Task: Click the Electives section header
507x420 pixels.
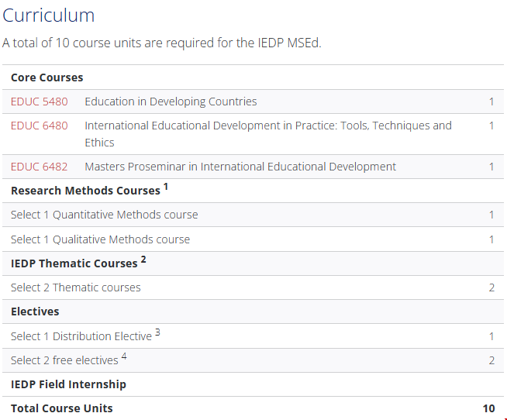Action: click(35, 312)
